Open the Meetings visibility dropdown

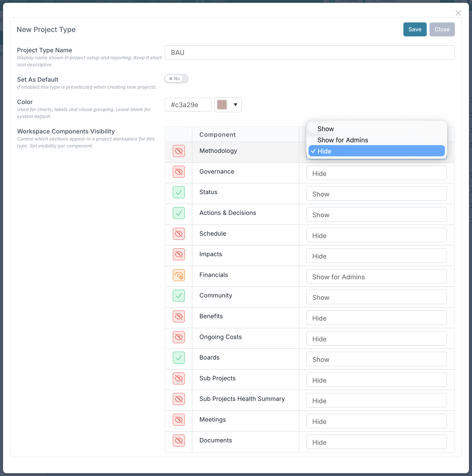(x=376, y=421)
